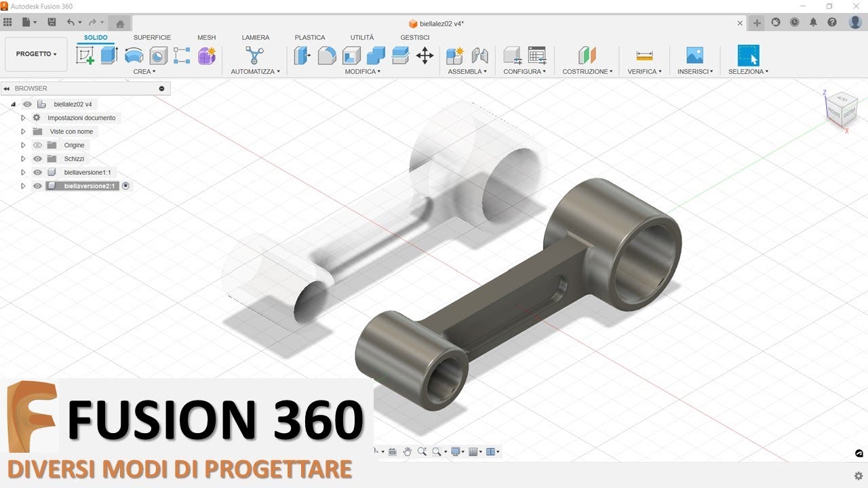Close the biellalez02 v4 document tab
The width and height of the screenshot is (868, 488).
[740, 23]
